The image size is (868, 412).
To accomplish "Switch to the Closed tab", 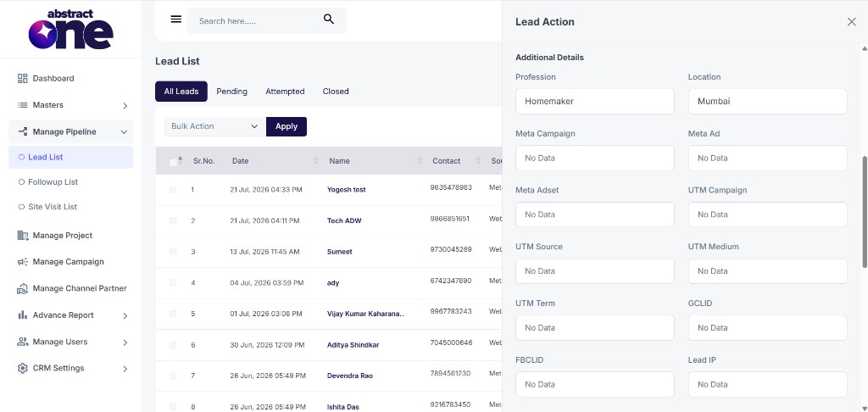I will 336,92.
